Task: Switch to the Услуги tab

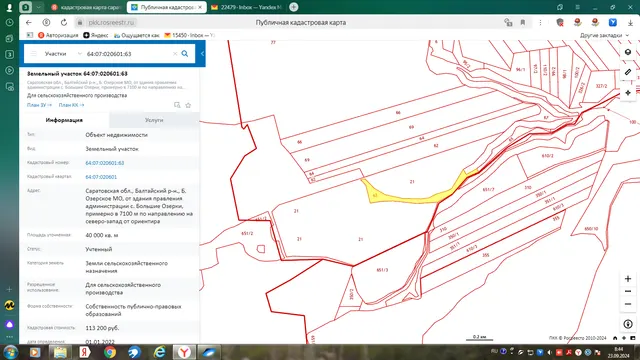Action: 154,120
